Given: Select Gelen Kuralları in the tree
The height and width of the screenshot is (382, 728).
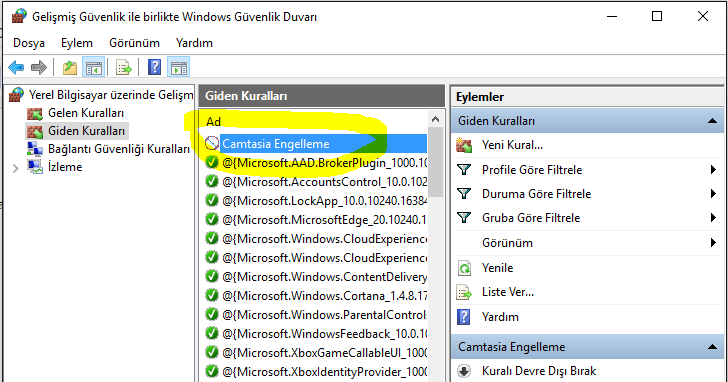Looking at the screenshot, I should 86,113.
